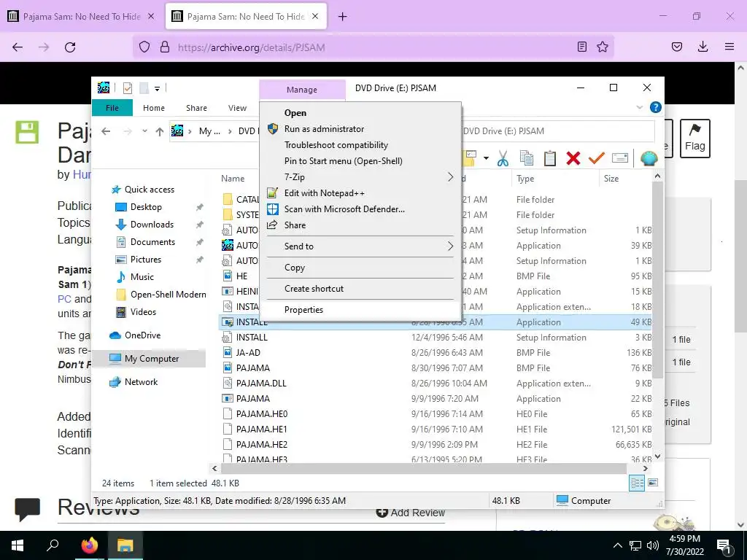Image resolution: width=747 pixels, height=560 pixels.
Task: Click the Explorer search box
Action: (x=557, y=131)
